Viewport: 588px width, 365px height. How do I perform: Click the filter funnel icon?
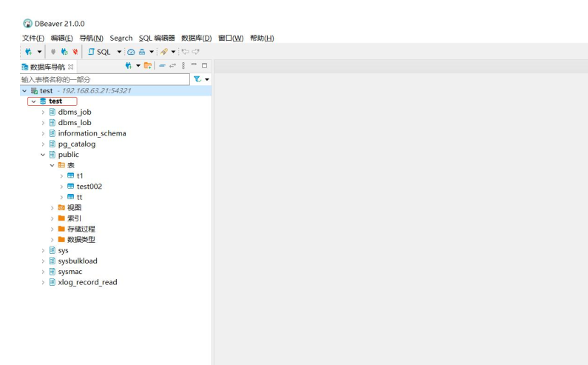coord(197,79)
